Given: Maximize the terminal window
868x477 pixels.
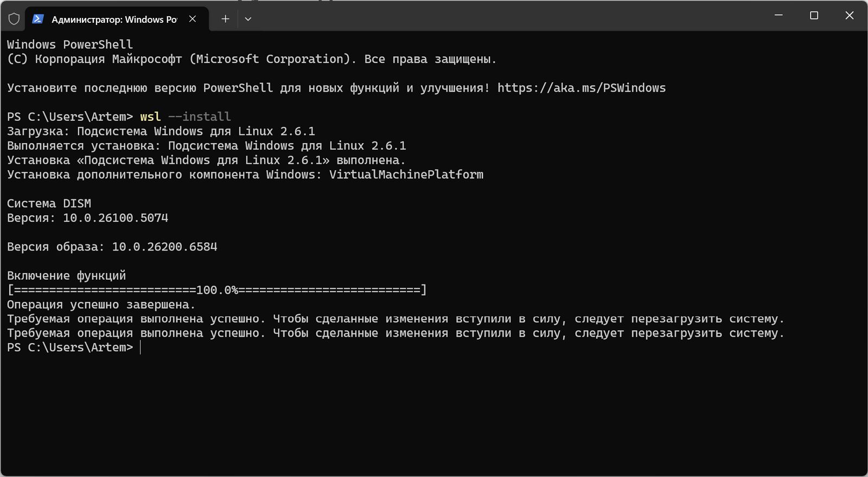Looking at the screenshot, I should (x=814, y=16).
